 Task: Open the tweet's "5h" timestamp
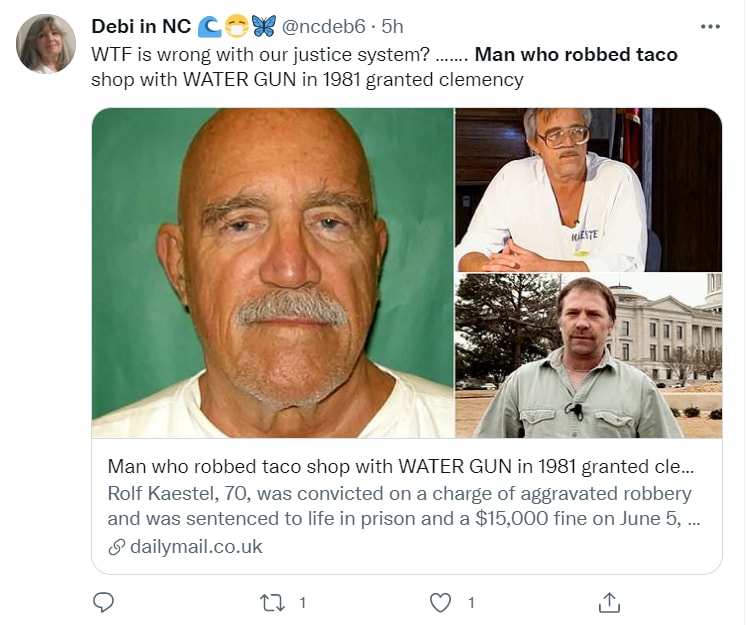pos(392,26)
